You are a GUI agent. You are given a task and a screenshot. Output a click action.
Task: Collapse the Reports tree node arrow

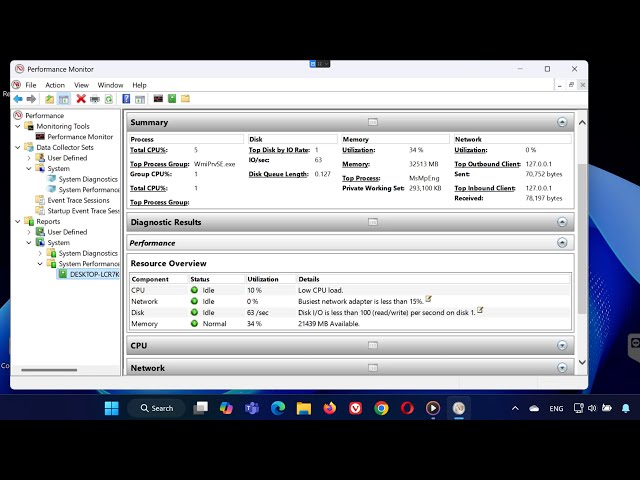pos(18,221)
